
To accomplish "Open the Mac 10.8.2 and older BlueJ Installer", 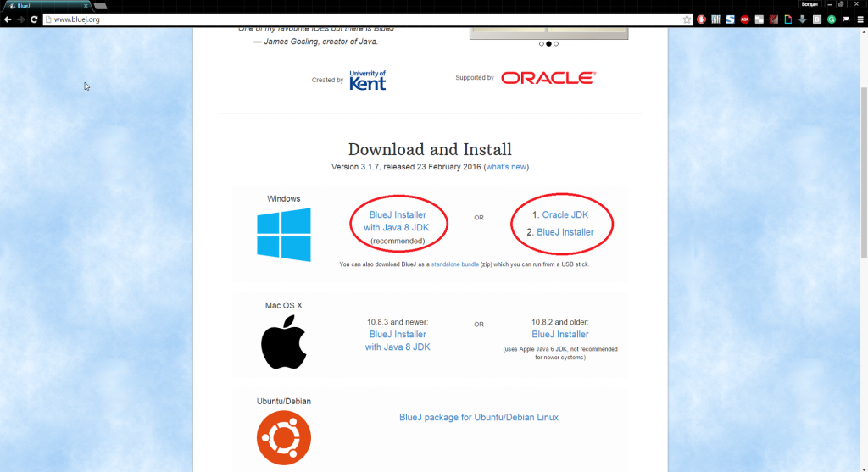I will [x=559, y=334].
